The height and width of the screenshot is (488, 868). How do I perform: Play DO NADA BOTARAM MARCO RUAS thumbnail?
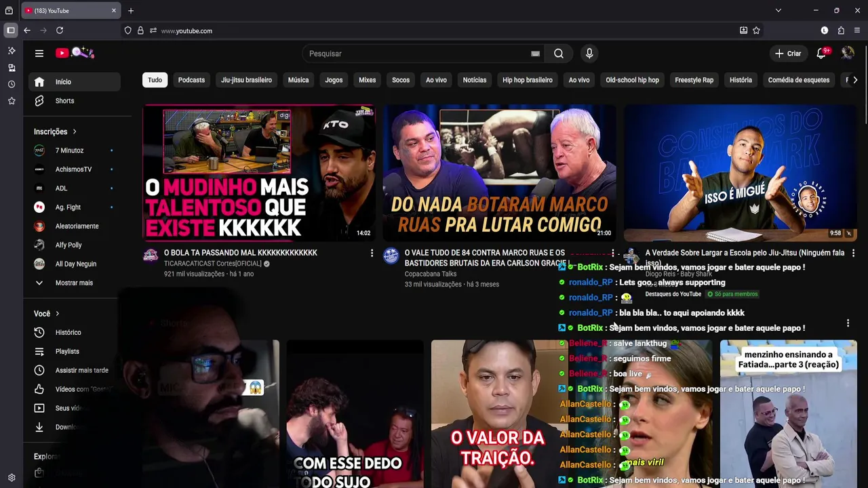point(499,173)
